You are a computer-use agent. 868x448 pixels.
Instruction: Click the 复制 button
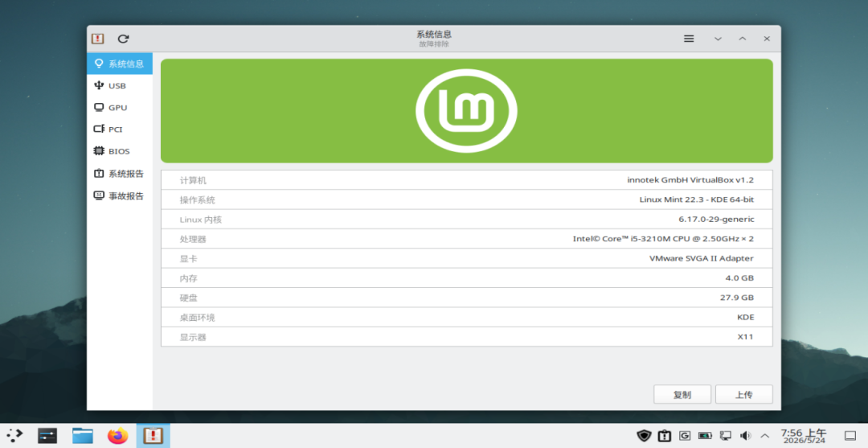[682, 395]
